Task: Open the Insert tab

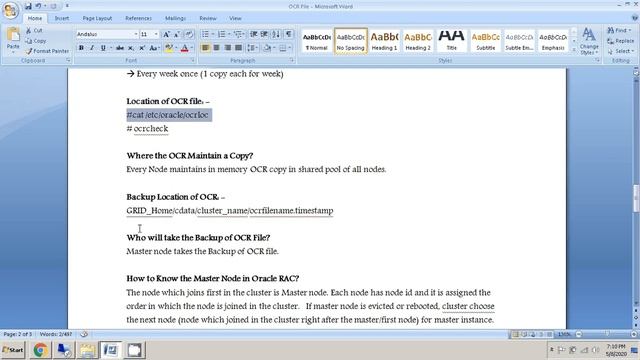Action: tap(62, 18)
